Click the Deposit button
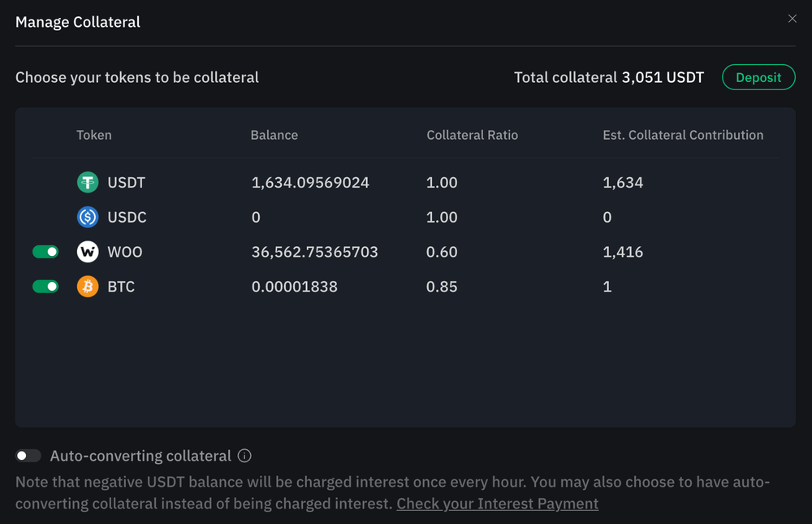 [x=758, y=77]
